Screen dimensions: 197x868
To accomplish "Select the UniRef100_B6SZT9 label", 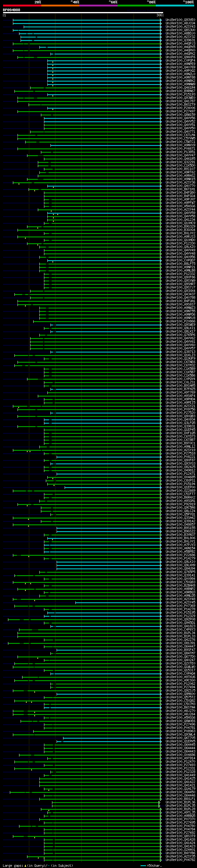I will (180, 104).
